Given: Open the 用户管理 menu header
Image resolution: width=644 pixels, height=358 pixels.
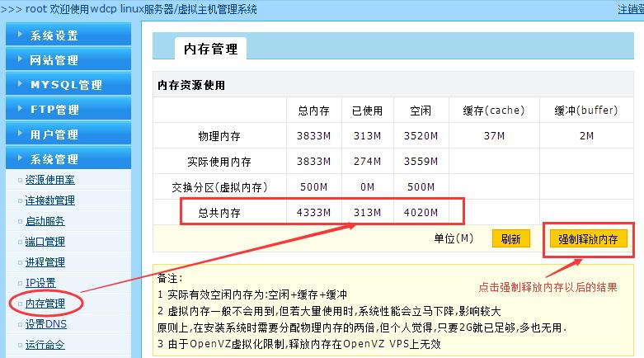Looking at the screenshot, I should tap(54, 134).
